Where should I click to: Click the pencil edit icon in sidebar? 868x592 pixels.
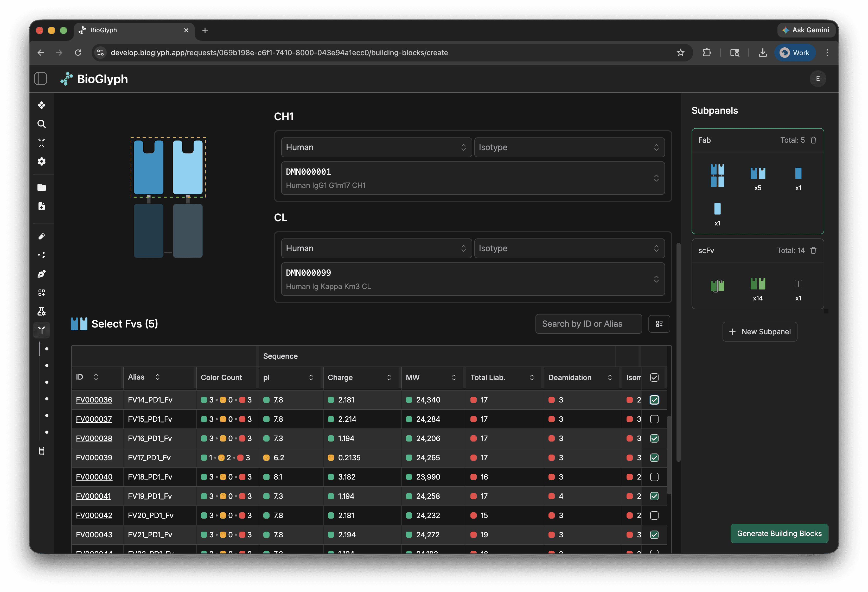(x=41, y=236)
